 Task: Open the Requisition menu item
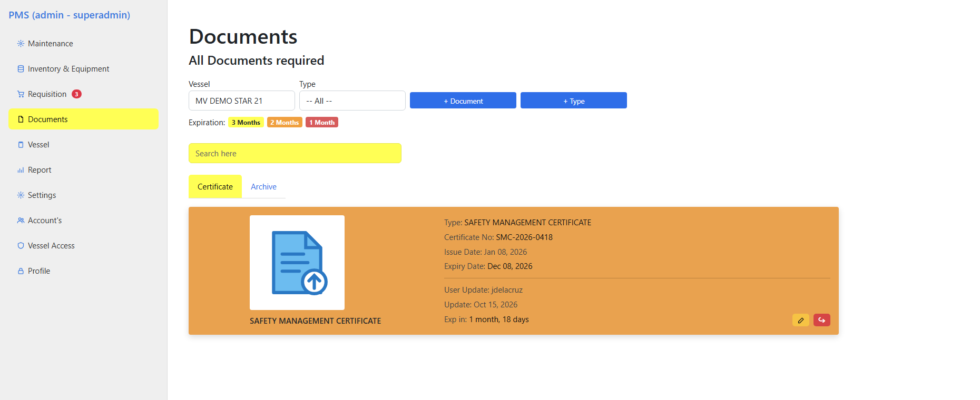tap(83, 94)
